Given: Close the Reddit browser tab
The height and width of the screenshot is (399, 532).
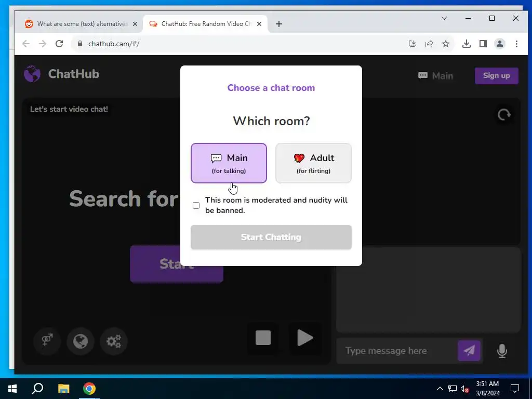Looking at the screenshot, I should click(x=135, y=24).
